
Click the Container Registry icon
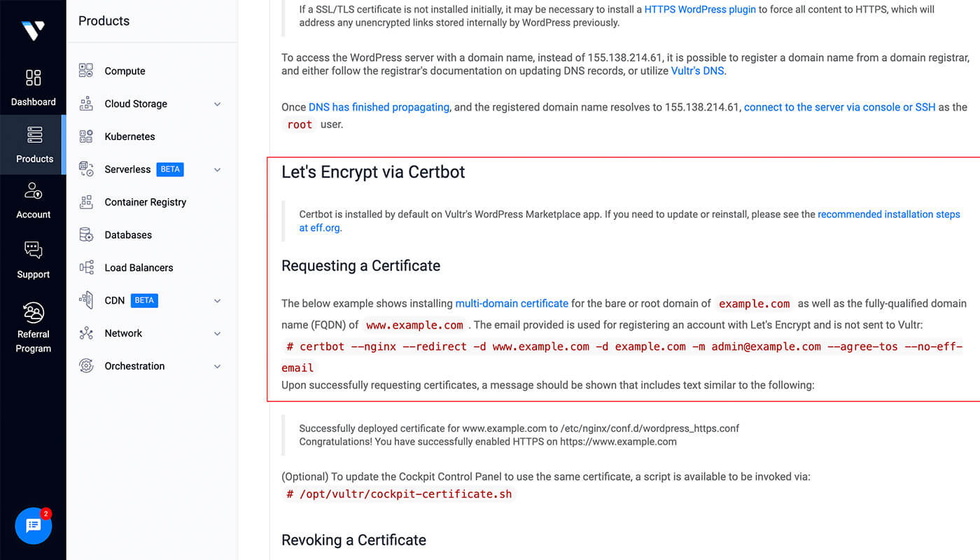pyautogui.click(x=86, y=202)
